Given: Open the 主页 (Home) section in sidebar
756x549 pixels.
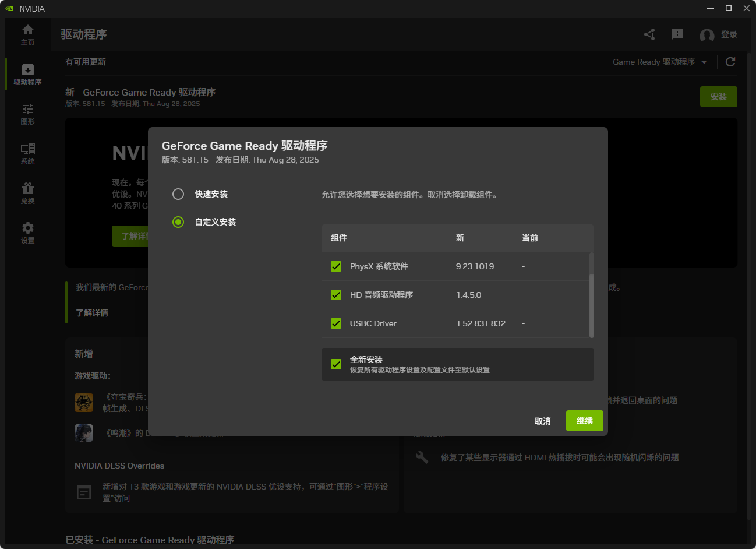Looking at the screenshot, I should (x=27, y=34).
